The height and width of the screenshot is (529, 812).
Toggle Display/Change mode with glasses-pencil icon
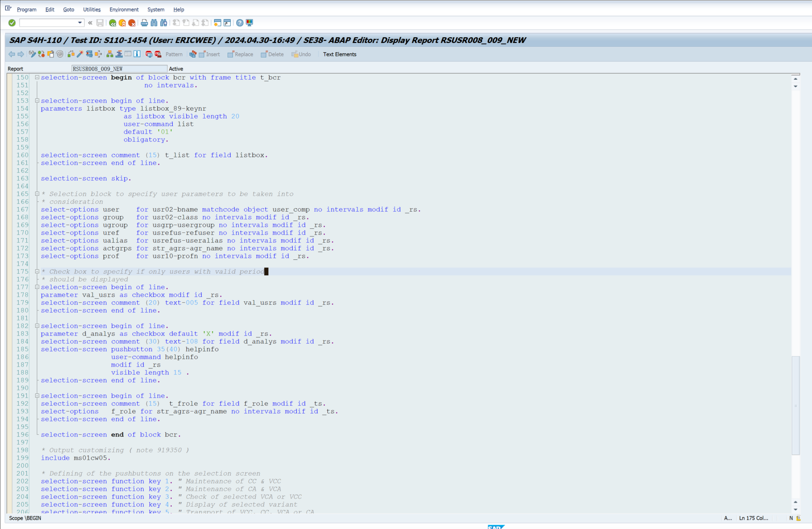pos(32,54)
